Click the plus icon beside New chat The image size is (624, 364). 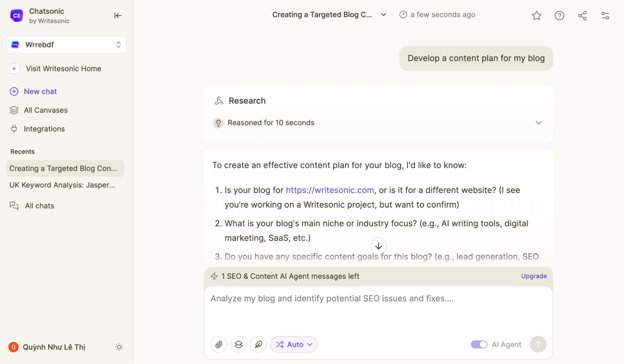(14, 91)
